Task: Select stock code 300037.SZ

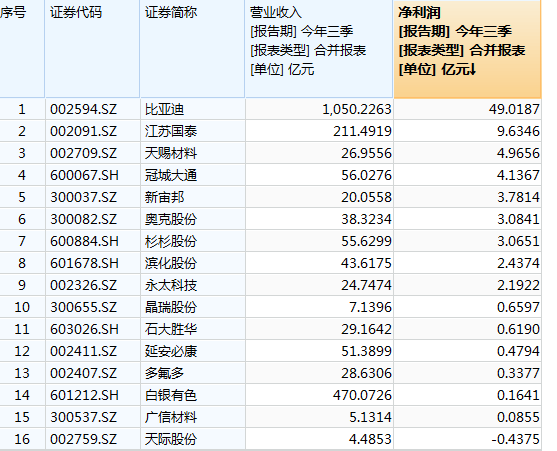Action: (x=83, y=197)
